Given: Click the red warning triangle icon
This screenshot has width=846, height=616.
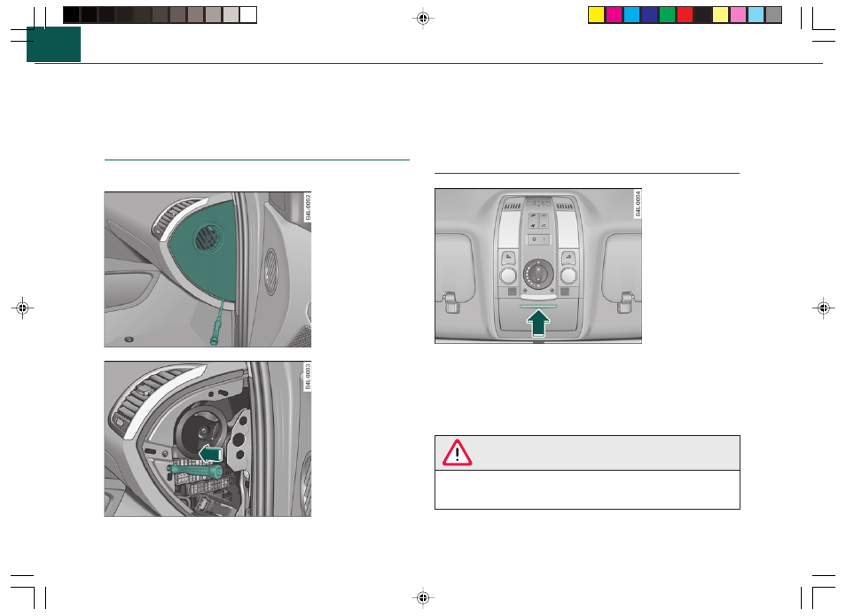Looking at the screenshot, I should (457, 453).
